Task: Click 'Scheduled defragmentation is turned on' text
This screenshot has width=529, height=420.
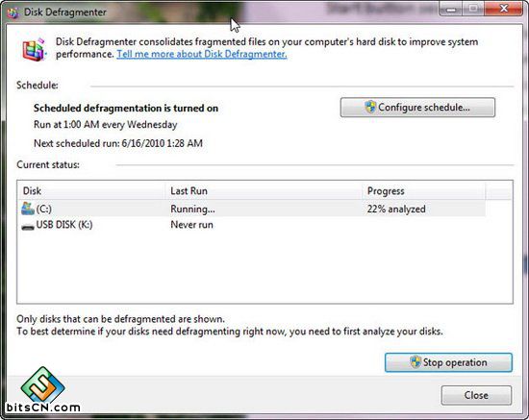Action: pyautogui.click(x=126, y=109)
